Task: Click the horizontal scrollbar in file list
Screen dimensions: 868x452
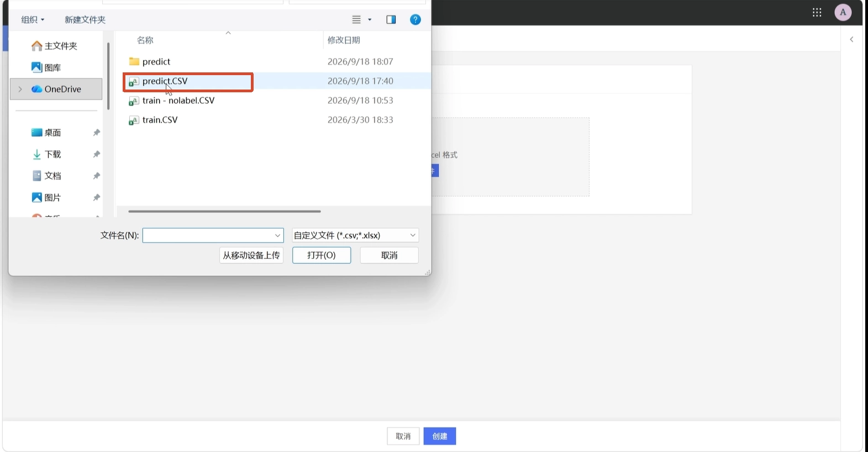Action: point(224,211)
